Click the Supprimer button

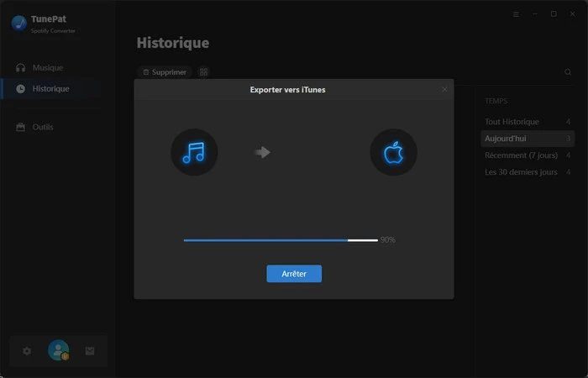pos(165,72)
